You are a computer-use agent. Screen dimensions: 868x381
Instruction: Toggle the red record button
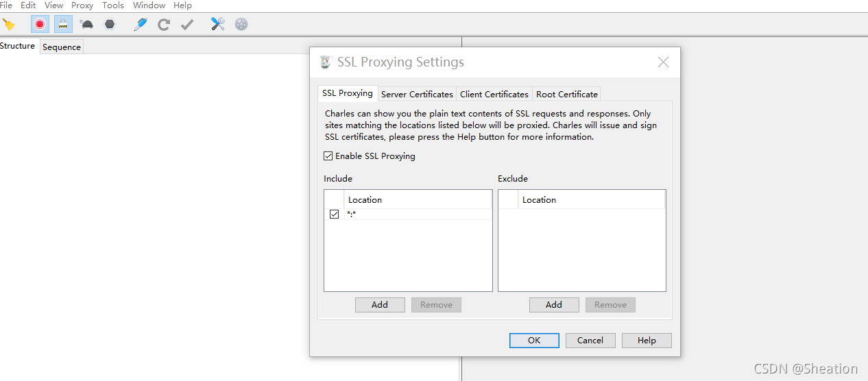(x=40, y=25)
